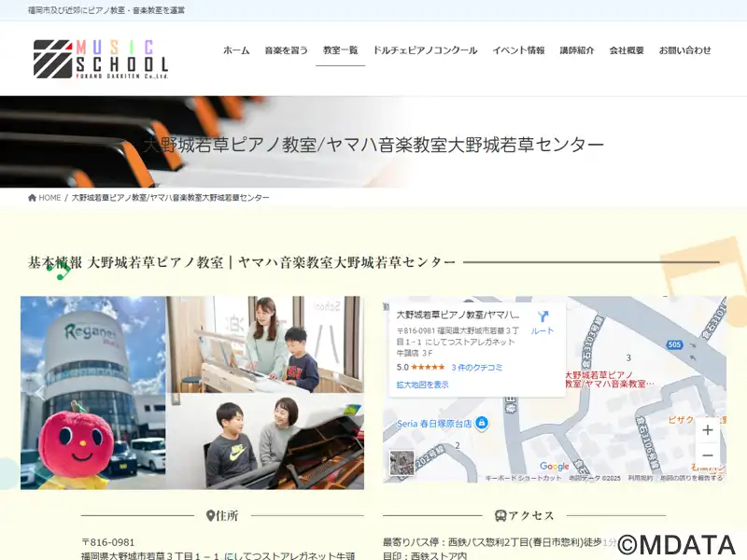
Task: Click map place title 大野城若草ピアノ教室/ヤマハ…
Action: tap(458, 315)
